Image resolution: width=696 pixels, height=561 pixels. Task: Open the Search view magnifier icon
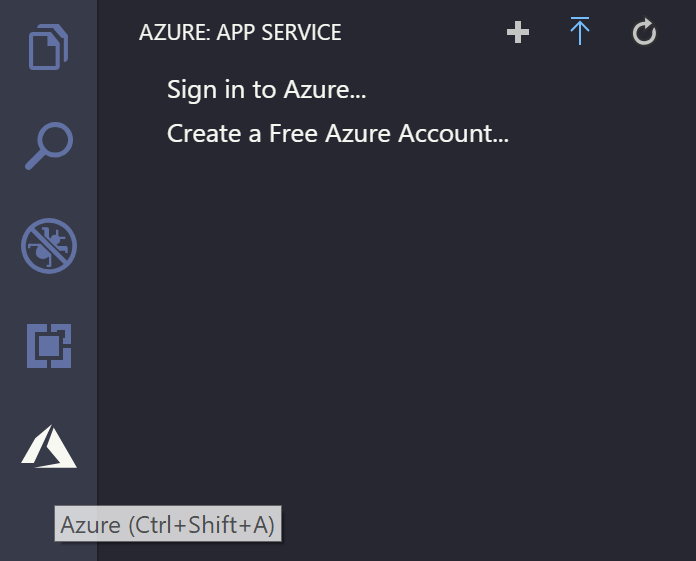[49, 146]
